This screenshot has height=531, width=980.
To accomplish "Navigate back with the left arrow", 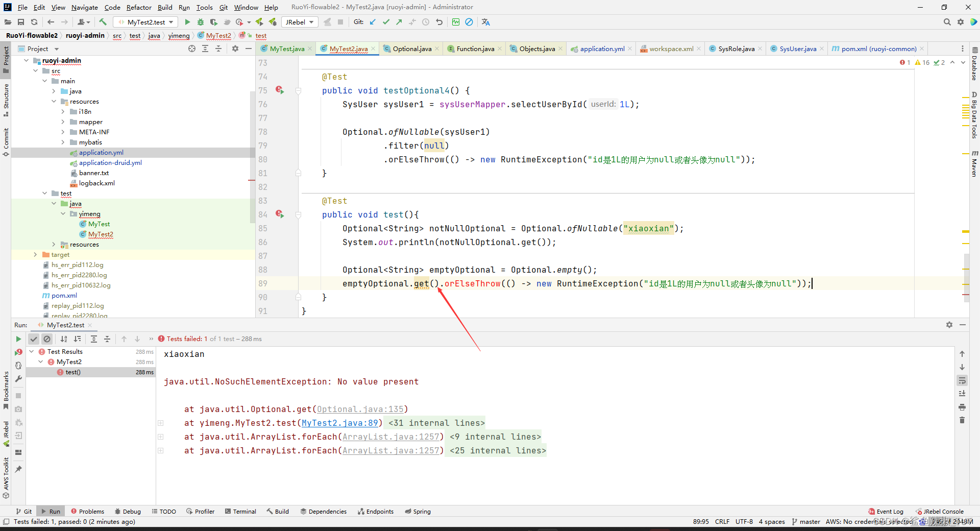I will (x=51, y=22).
